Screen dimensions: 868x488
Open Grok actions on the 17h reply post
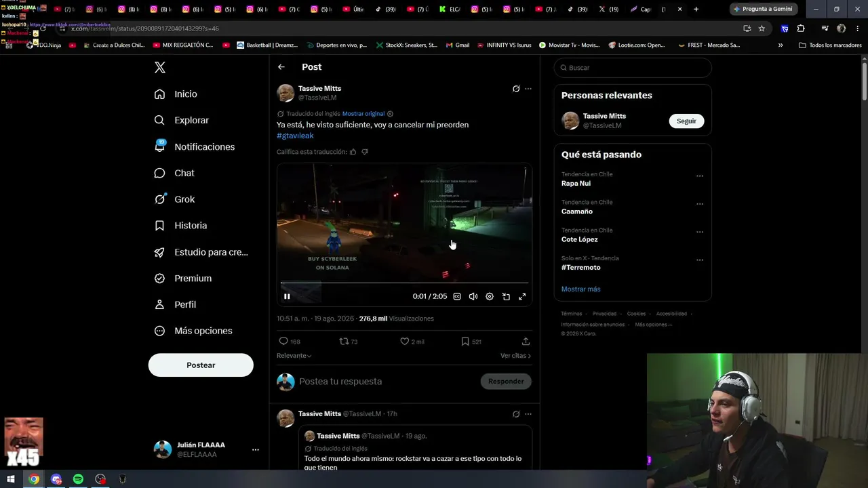(516, 414)
